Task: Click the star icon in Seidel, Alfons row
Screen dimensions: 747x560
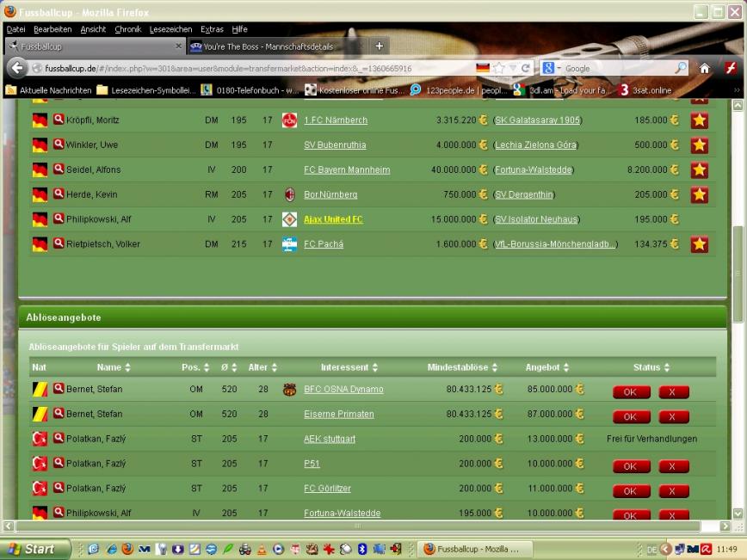Action: pos(699,170)
